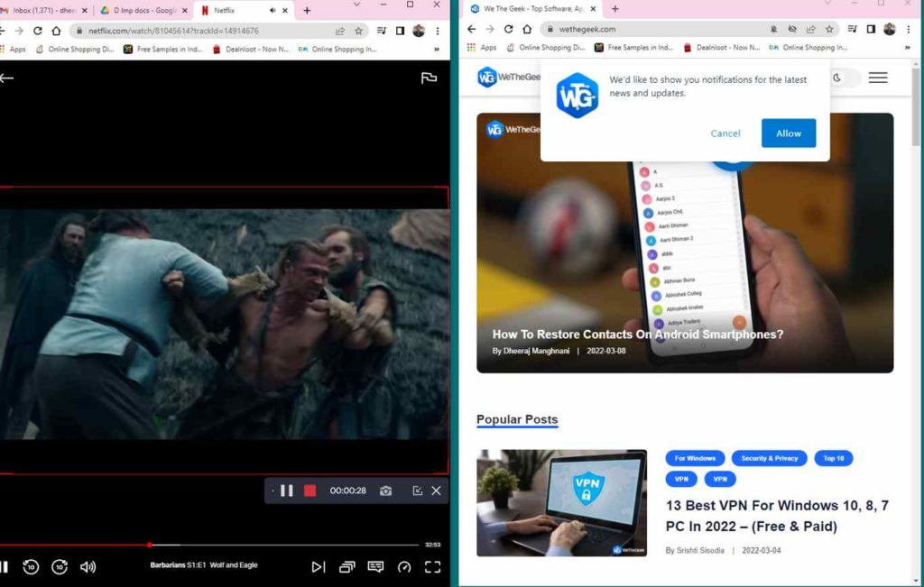Image resolution: width=924 pixels, height=587 pixels.
Task: Click notifications blocked bell icon in address bar
Action: 773,29
